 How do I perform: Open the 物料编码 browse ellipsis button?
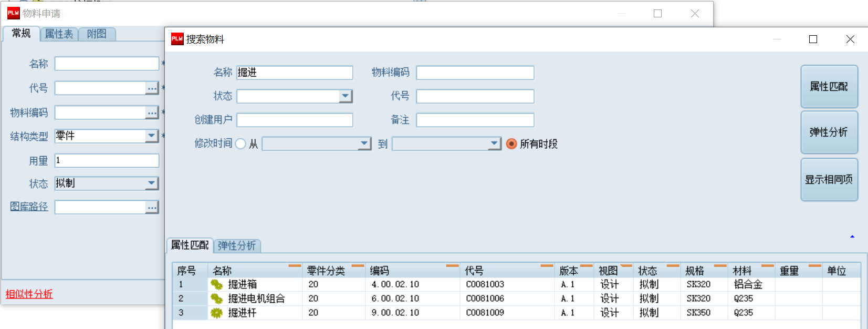152,112
